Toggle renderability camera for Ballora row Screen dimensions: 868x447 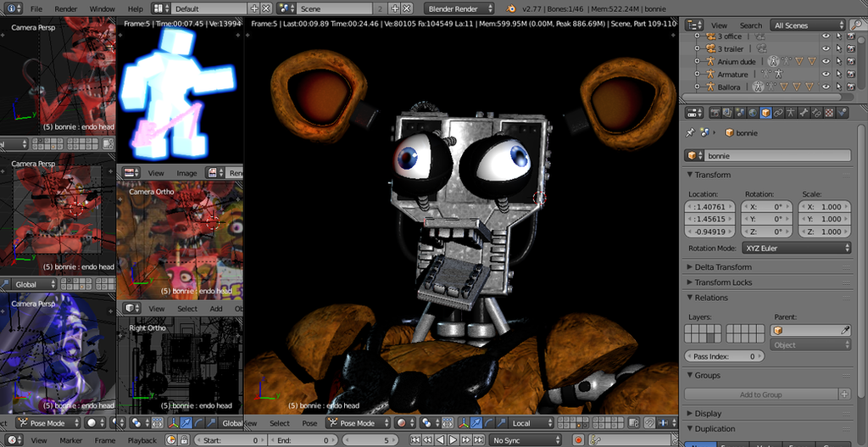tap(851, 87)
